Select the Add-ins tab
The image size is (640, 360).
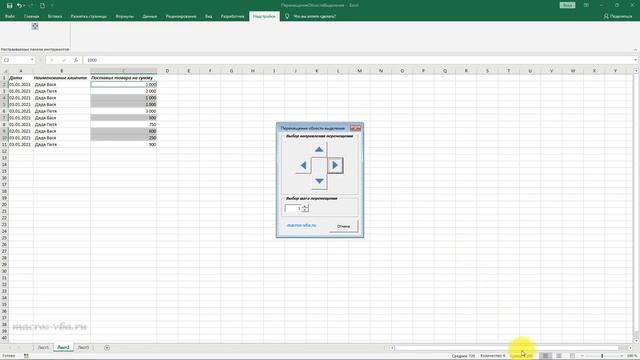coord(264,16)
